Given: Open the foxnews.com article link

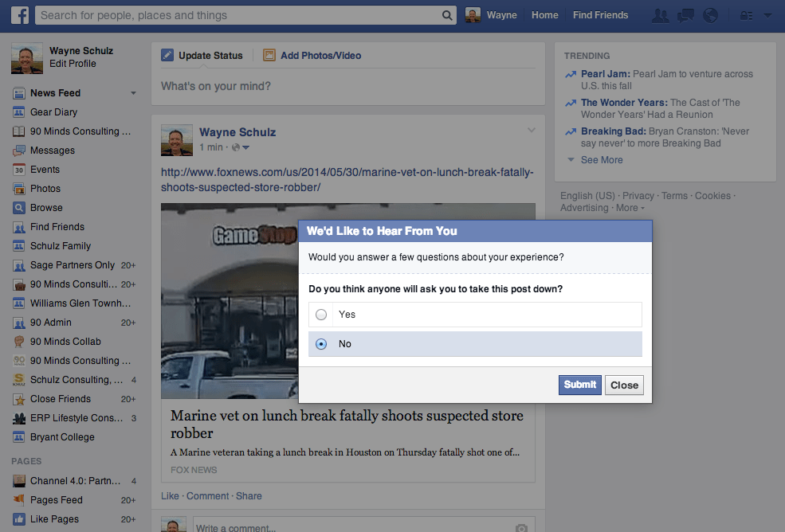Looking at the screenshot, I should 347,180.
